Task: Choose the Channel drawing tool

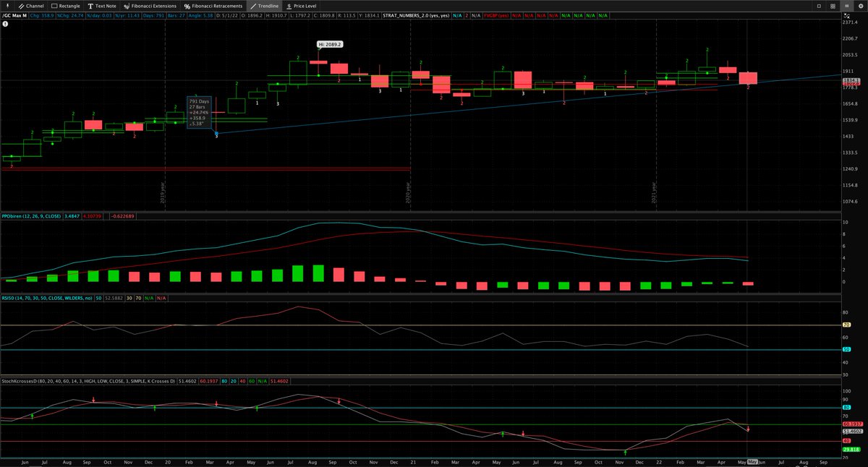Action: 30,6
